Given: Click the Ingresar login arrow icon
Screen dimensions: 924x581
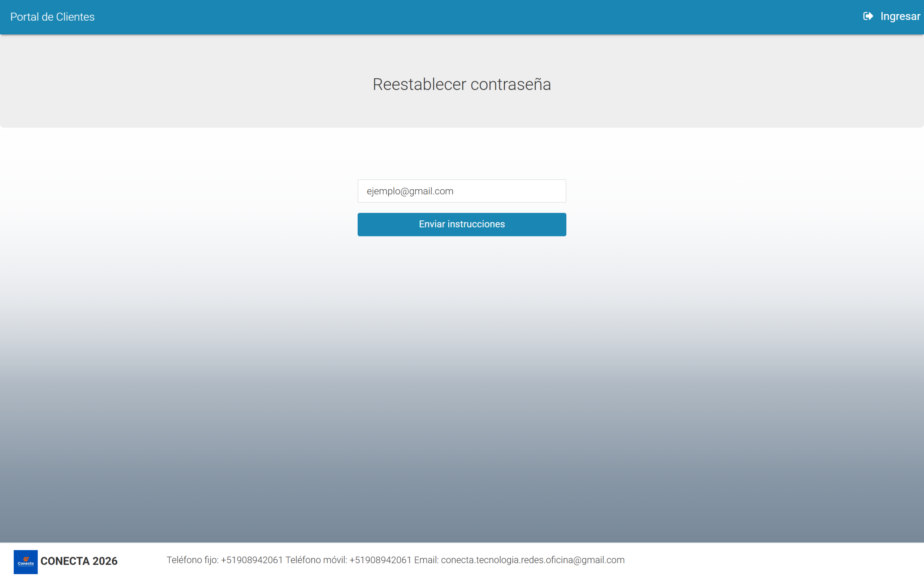Looking at the screenshot, I should [868, 16].
